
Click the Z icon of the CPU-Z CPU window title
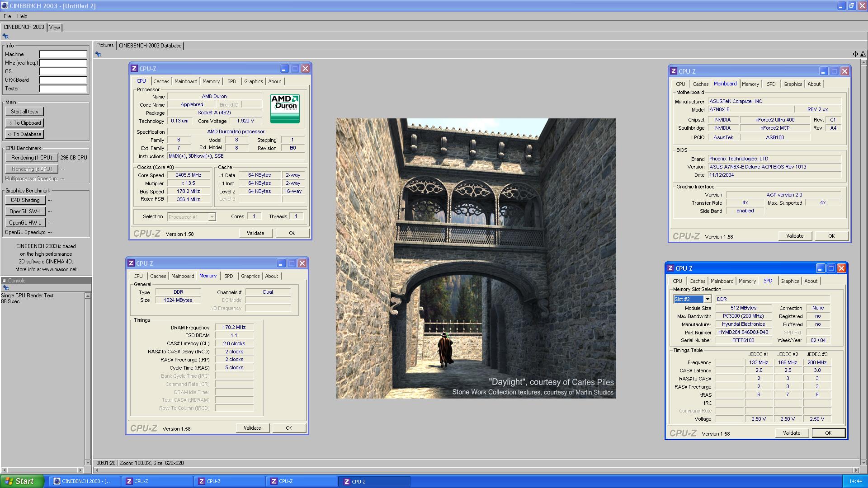tap(134, 69)
